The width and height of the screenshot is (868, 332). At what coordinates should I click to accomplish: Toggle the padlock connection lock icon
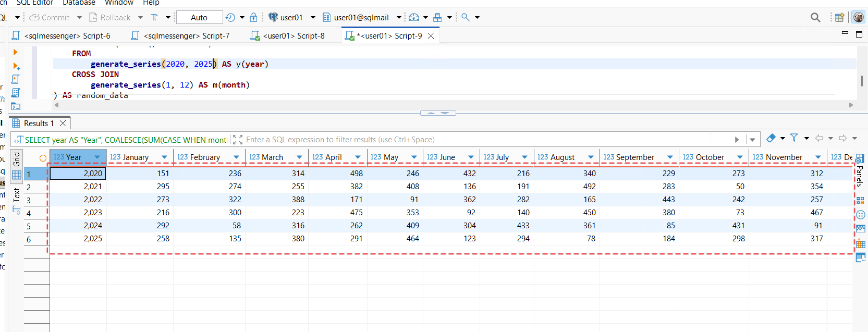[253, 17]
